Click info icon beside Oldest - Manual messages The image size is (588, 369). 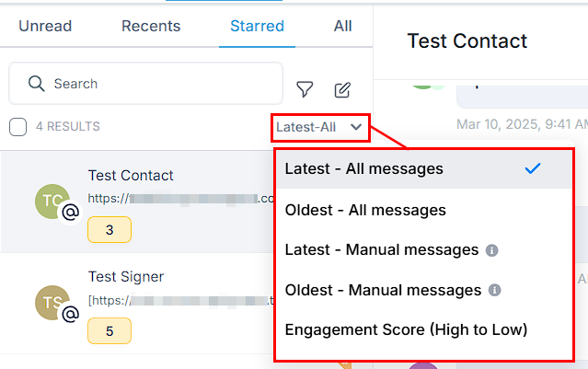(494, 290)
